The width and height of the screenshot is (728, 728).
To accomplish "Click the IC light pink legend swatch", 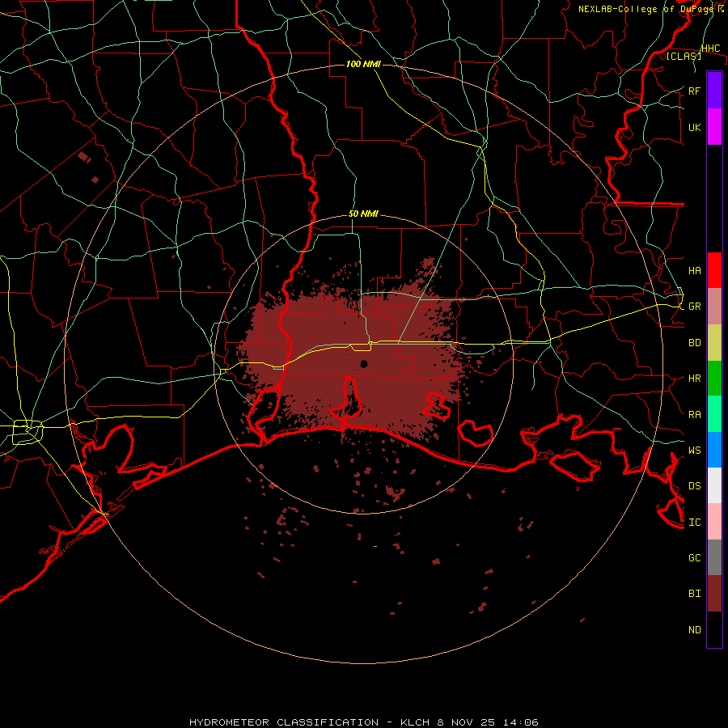I will (x=714, y=522).
